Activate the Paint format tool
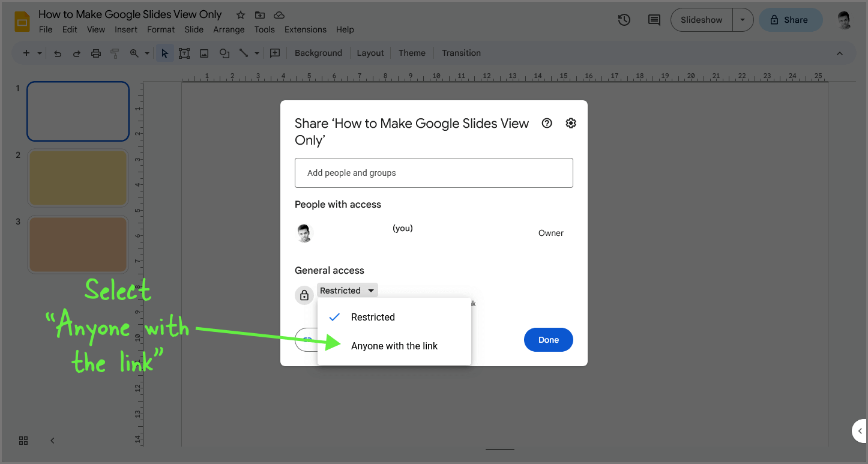This screenshot has height=464, width=868. click(x=114, y=53)
